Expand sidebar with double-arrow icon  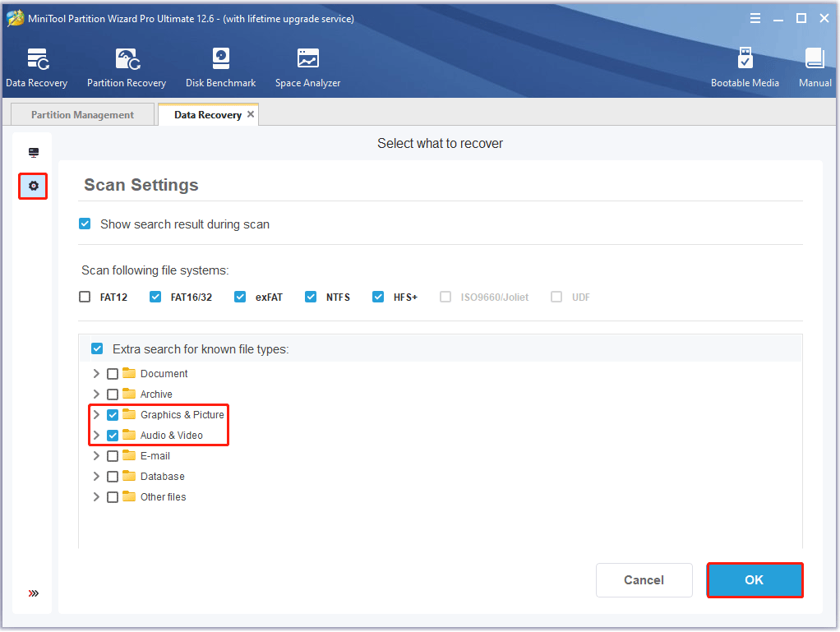click(33, 593)
